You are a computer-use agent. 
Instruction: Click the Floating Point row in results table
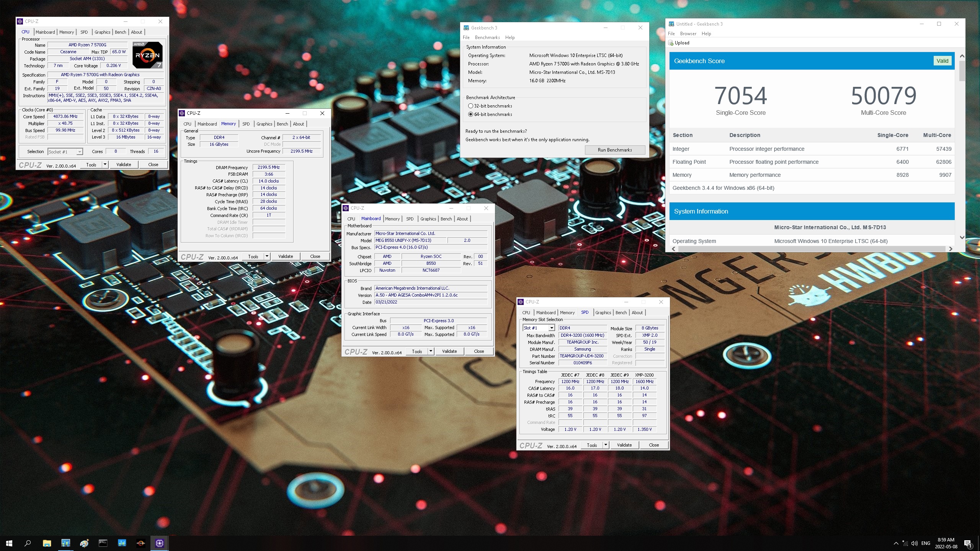tap(812, 162)
